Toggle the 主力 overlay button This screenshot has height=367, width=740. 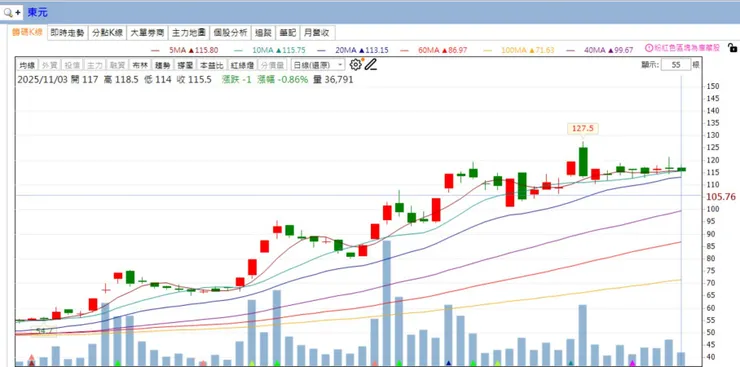coord(94,65)
